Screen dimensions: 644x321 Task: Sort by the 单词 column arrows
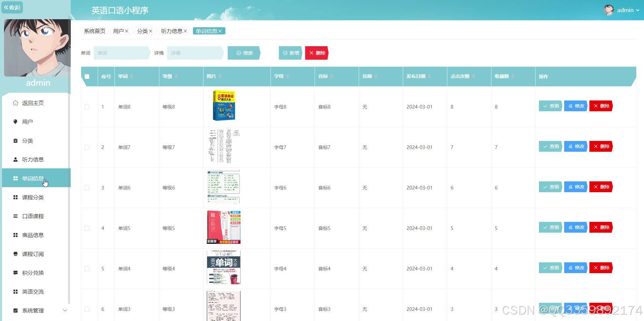pyautogui.click(x=132, y=77)
